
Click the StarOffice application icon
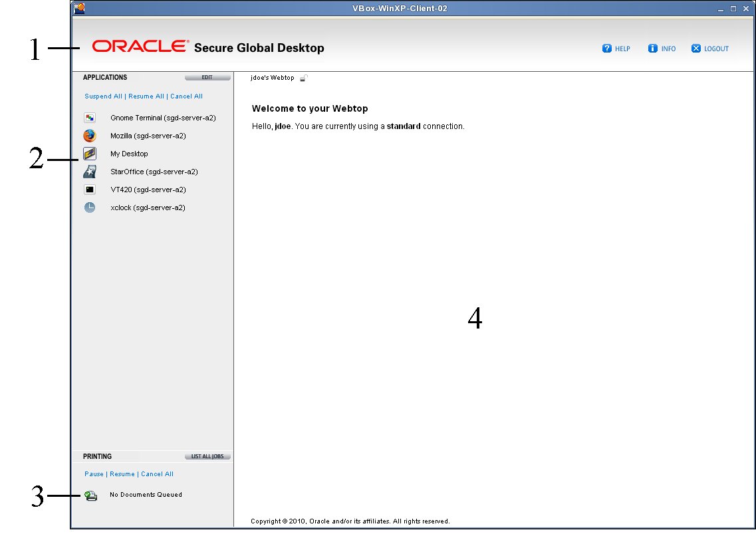point(90,172)
